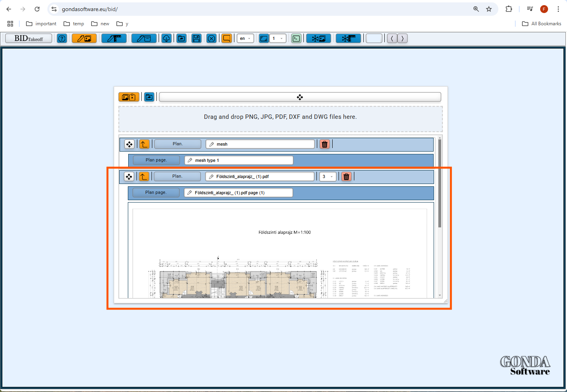The image size is (567, 392).
Task: Open the dropdown showing 3 in the Földszinti_alaprajz row
Action: (328, 176)
